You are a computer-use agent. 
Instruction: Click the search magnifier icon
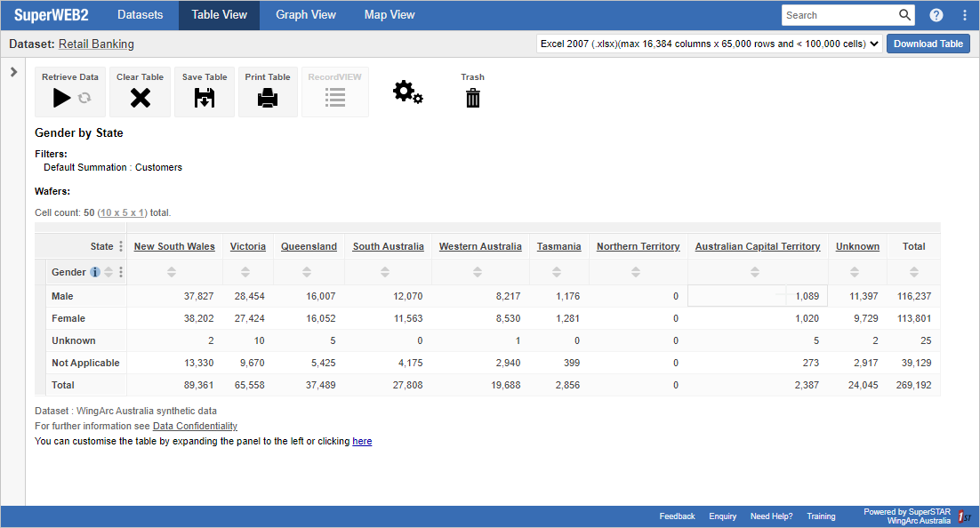click(905, 14)
